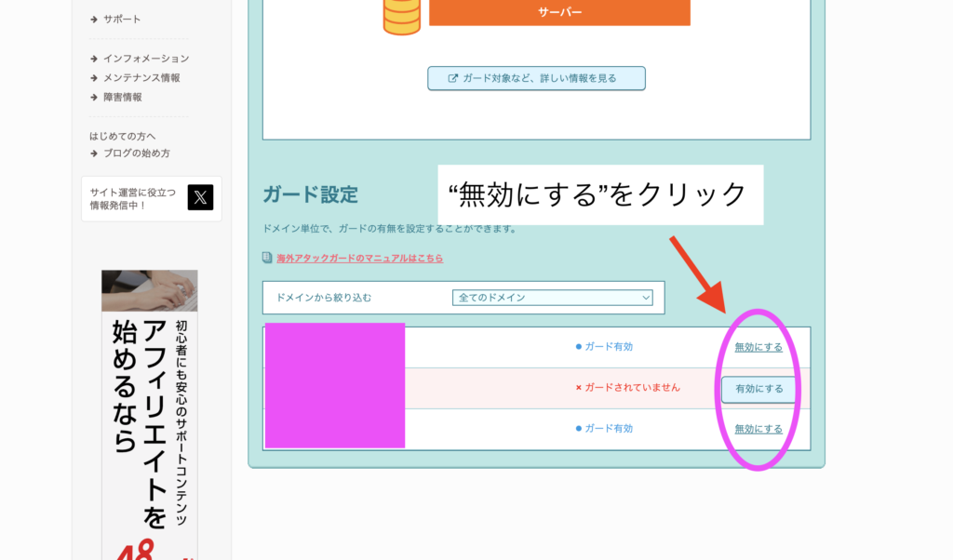Open the 障害情報 sidebar link
The image size is (953, 560).
pyautogui.click(x=122, y=97)
